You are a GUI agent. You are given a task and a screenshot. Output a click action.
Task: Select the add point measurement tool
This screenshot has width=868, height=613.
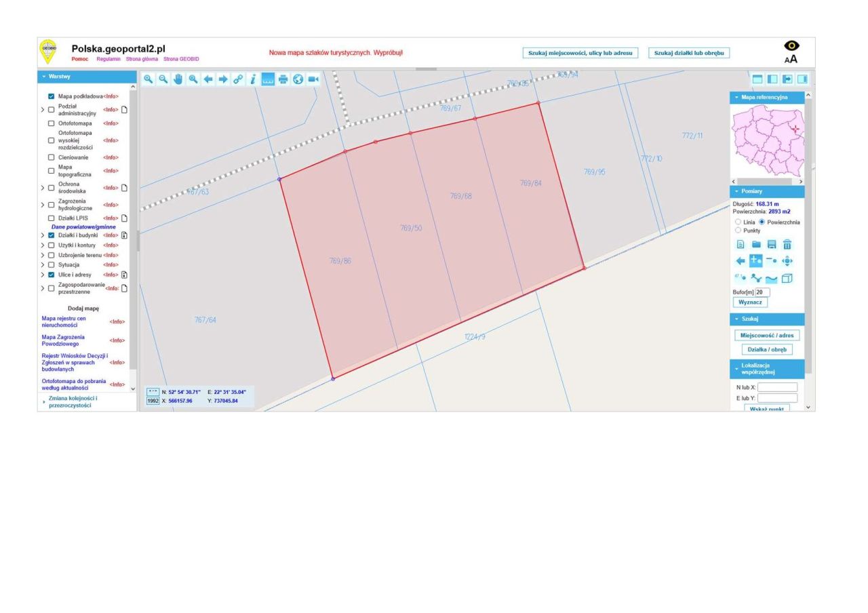[x=755, y=261]
